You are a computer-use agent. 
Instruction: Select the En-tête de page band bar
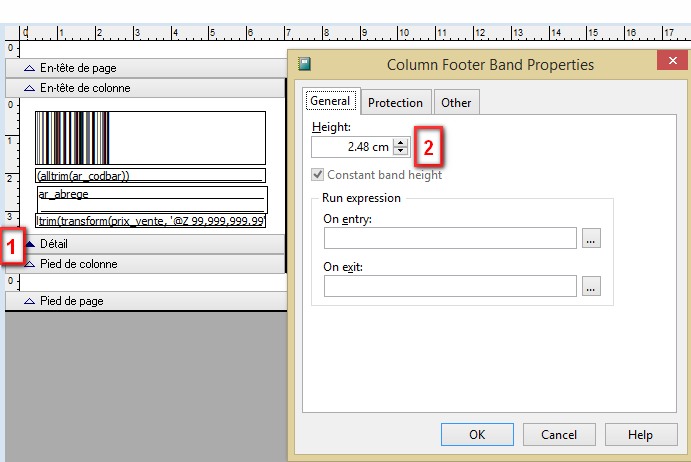(x=146, y=68)
